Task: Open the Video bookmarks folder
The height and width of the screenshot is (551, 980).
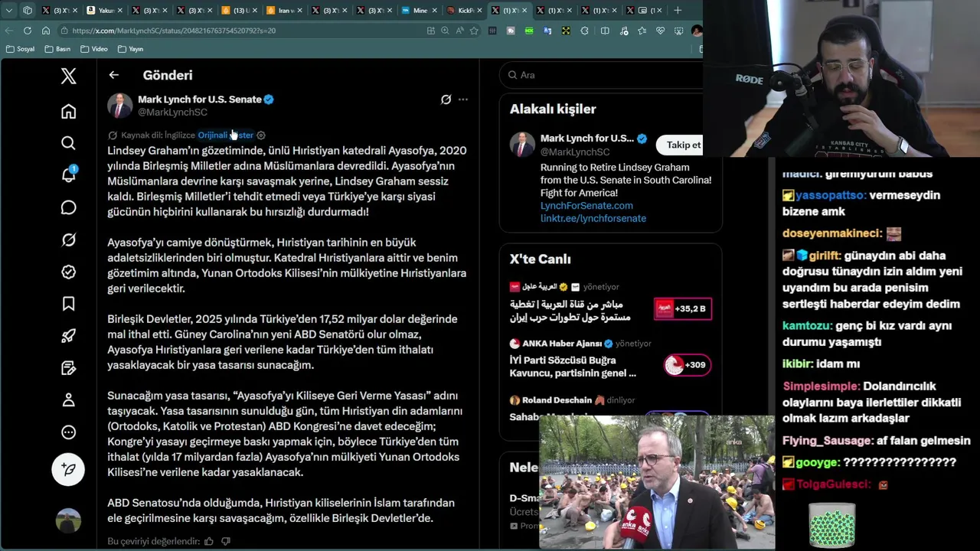Action: click(x=93, y=49)
